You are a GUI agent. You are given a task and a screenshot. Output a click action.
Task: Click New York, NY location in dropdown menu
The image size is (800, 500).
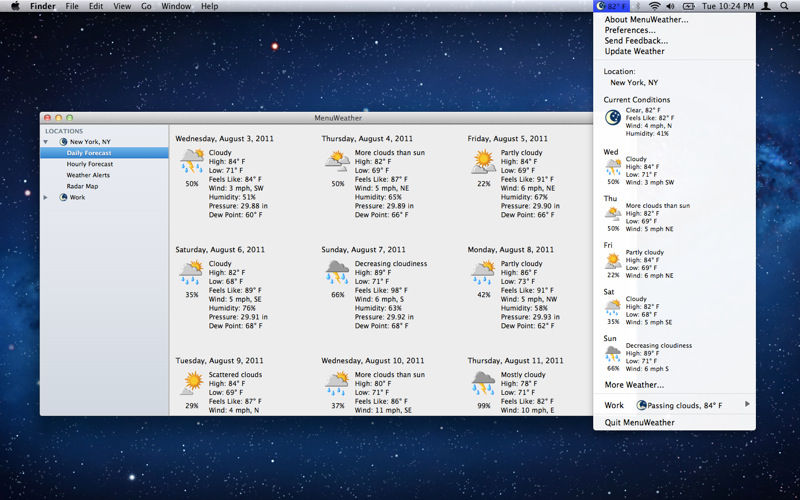click(x=634, y=82)
